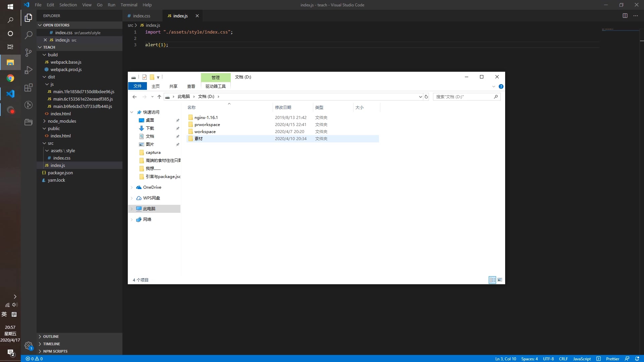Customize quick access toolbar dropdown

coord(158,77)
